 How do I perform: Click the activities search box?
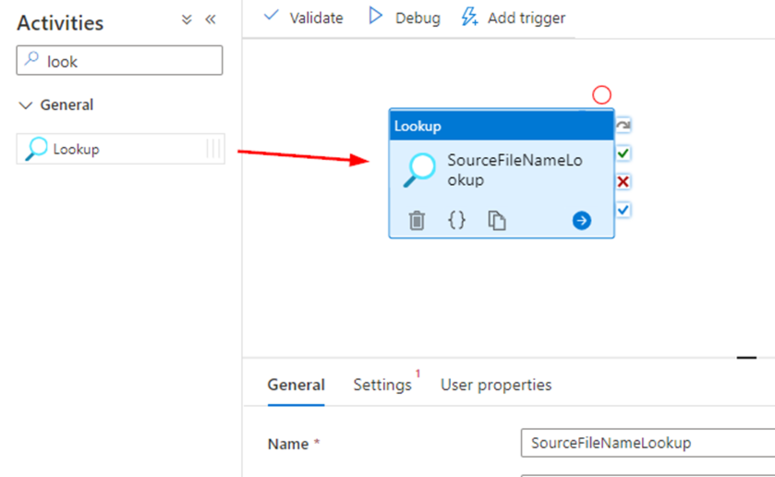pos(120,60)
